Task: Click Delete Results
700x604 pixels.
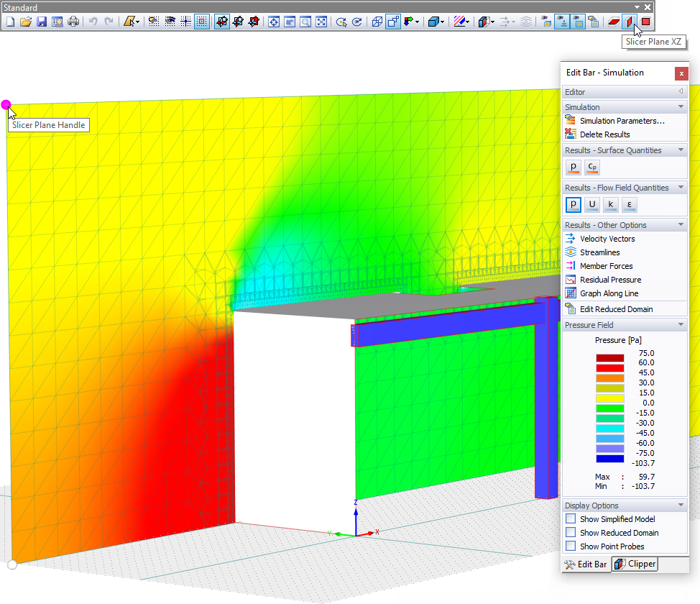Action: [x=603, y=134]
